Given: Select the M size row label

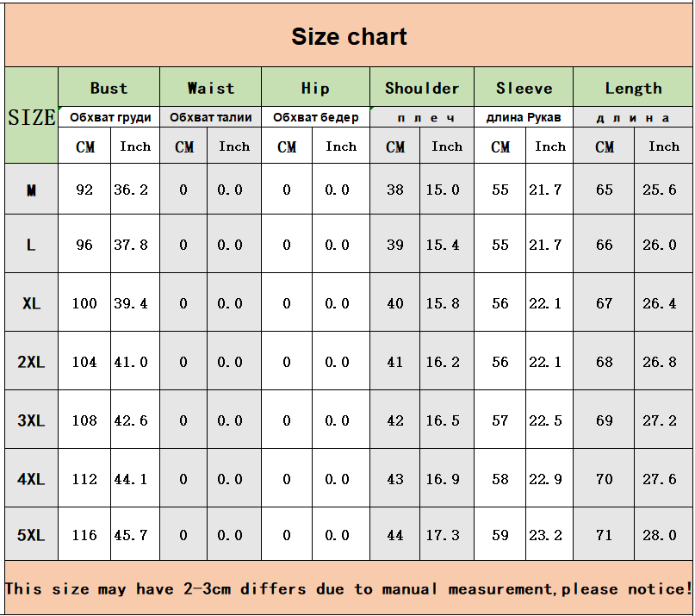Looking at the screenshot, I should pos(32,190).
